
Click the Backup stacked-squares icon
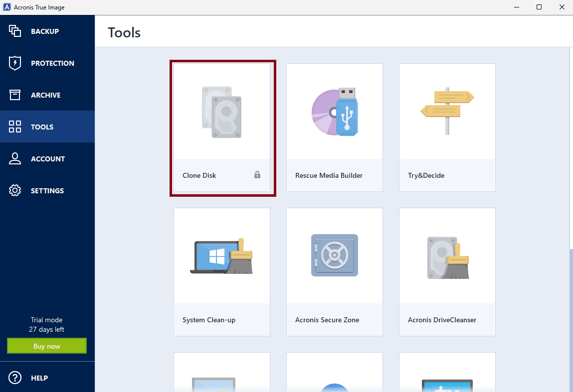(15, 31)
